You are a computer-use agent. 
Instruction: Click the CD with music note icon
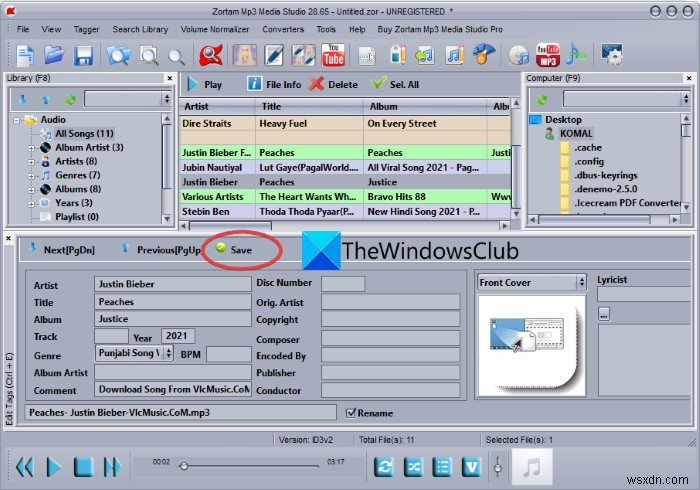click(x=519, y=56)
